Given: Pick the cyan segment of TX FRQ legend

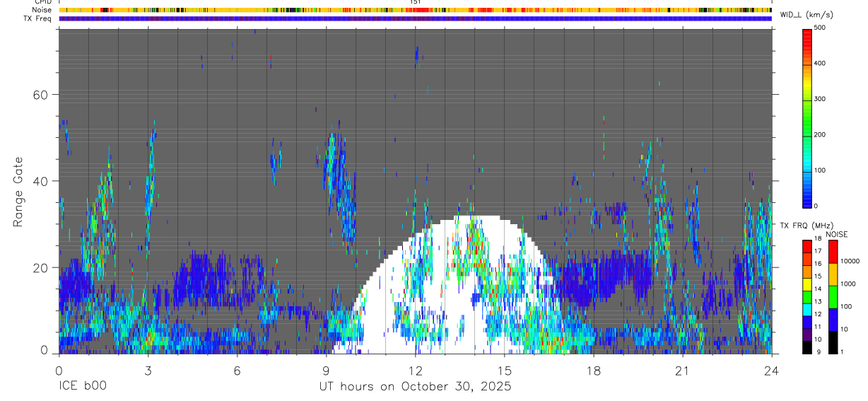Looking at the screenshot, I should (x=807, y=309).
